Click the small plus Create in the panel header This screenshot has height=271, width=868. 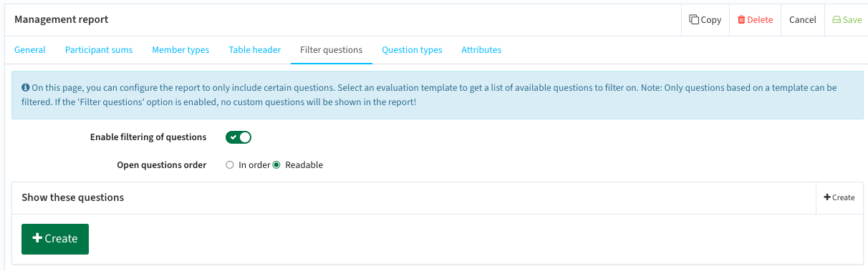click(839, 197)
